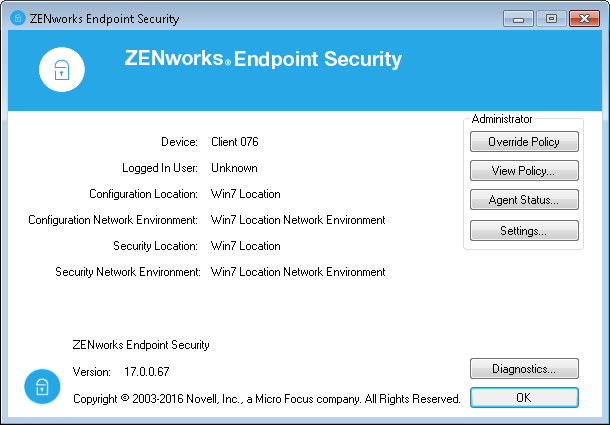The width and height of the screenshot is (610, 425).
Task: Close the ZENworks Endpoint Security window
Action: point(582,18)
